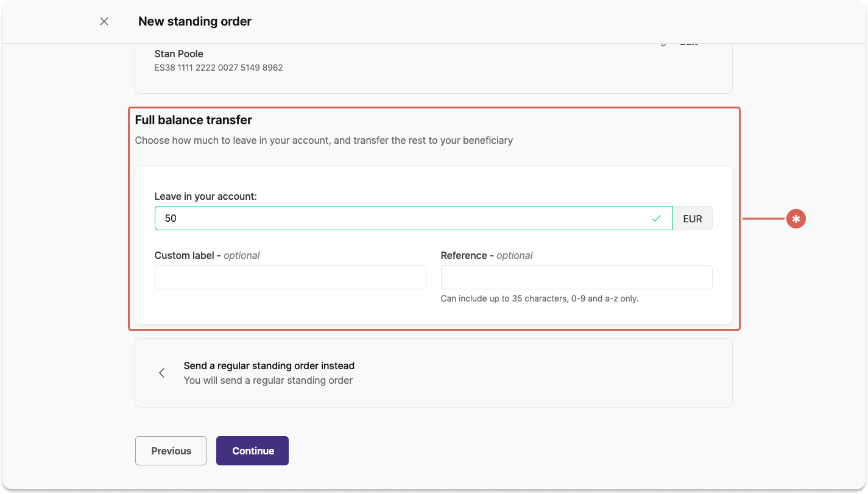This screenshot has width=868, height=494.
Task: Click the left chevron arrow icon
Action: click(161, 373)
